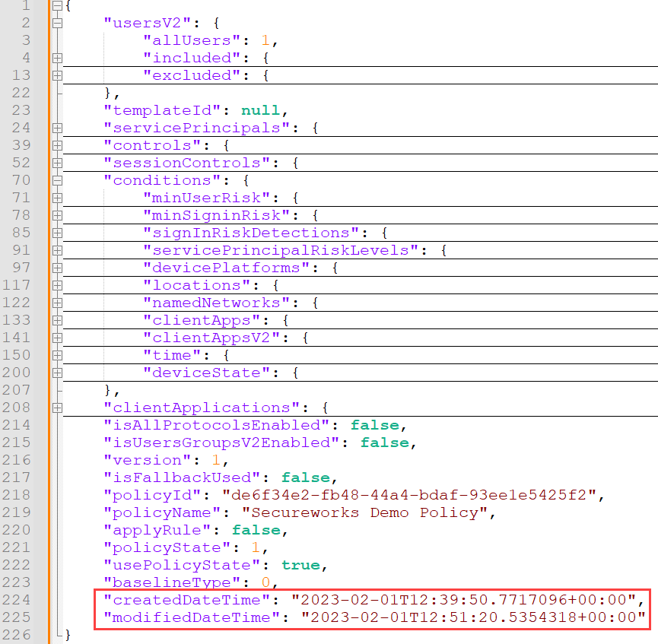The image size is (658, 644).
Task: Collapse the "usersV2" fold marker
Action: [x=58, y=23]
